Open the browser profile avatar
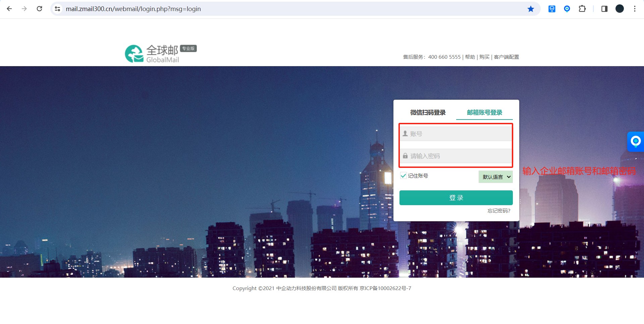The height and width of the screenshot is (324, 644). [620, 9]
